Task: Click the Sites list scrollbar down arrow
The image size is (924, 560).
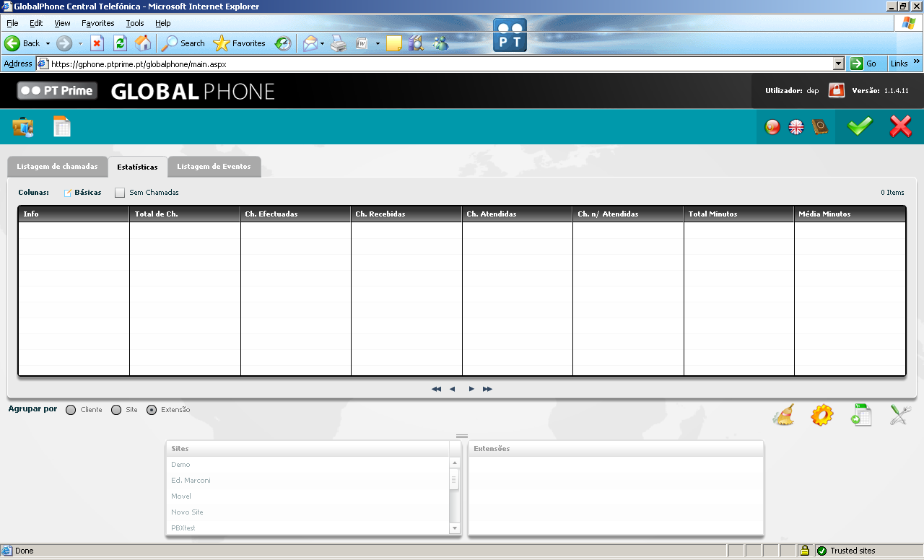Action: 455,528
